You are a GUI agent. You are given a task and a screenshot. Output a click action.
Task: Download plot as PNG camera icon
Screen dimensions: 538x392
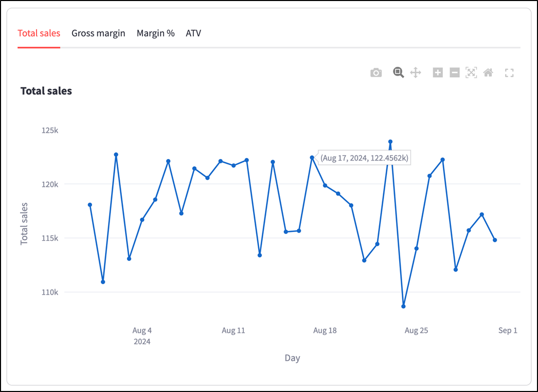(x=376, y=73)
